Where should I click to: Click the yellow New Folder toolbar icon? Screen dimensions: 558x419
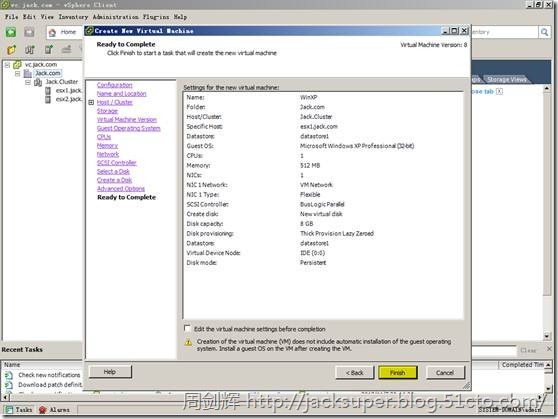pyautogui.click(x=11, y=49)
